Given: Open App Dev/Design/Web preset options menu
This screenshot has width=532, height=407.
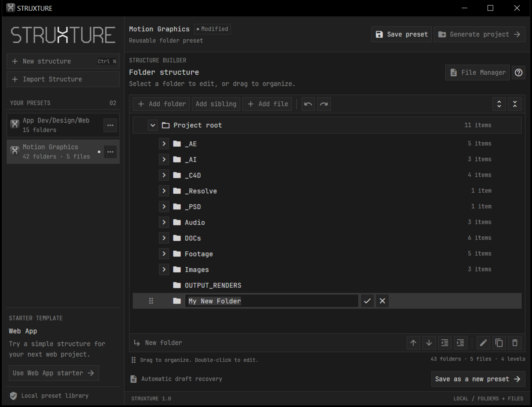Looking at the screenshot, I should point(110,125).
